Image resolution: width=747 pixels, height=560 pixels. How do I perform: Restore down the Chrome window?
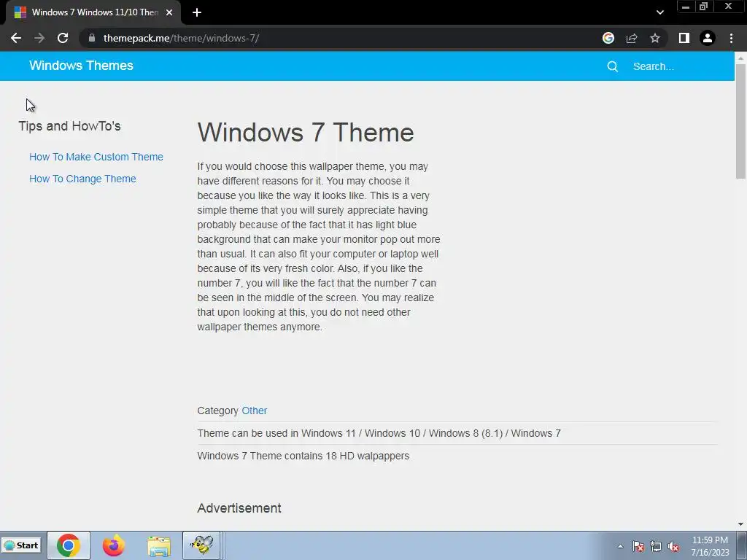(x=703, y=7)
